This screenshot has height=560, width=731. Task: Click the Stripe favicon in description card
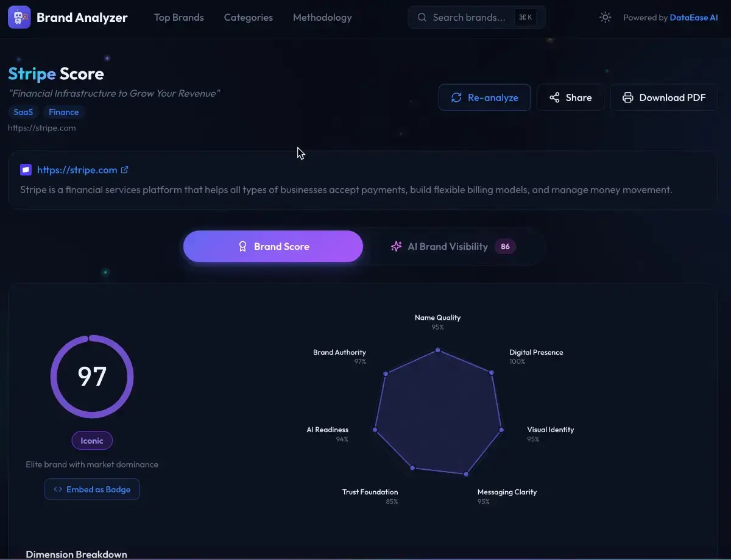26,170
